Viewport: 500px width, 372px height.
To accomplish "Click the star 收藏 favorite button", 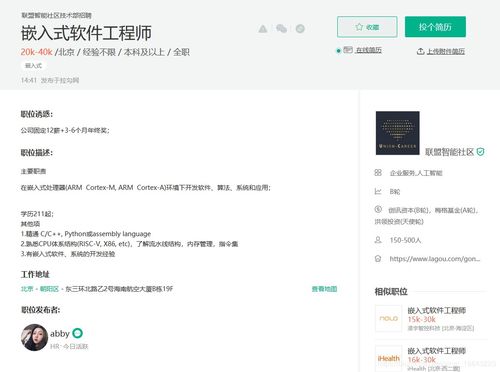I will (367, 27).
